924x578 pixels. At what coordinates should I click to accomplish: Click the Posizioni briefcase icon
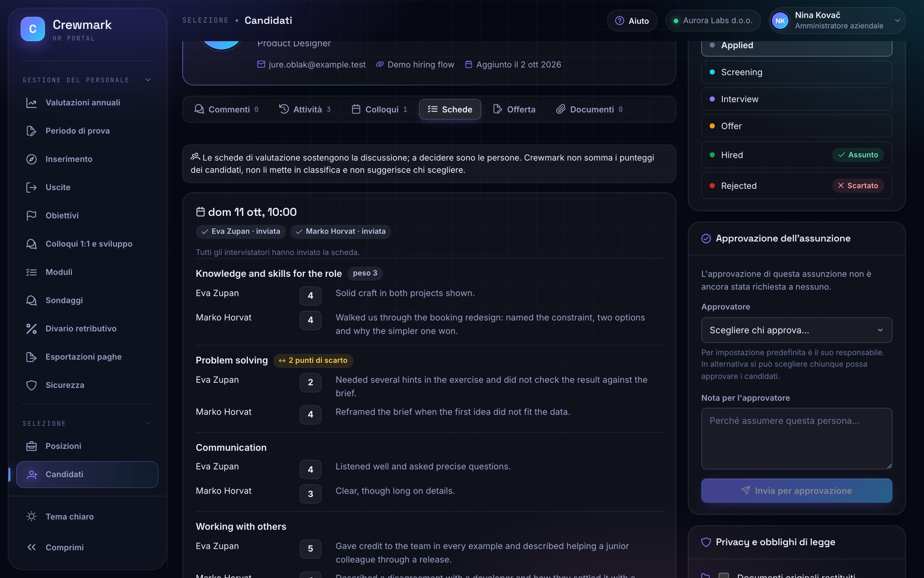pos(31,446)
